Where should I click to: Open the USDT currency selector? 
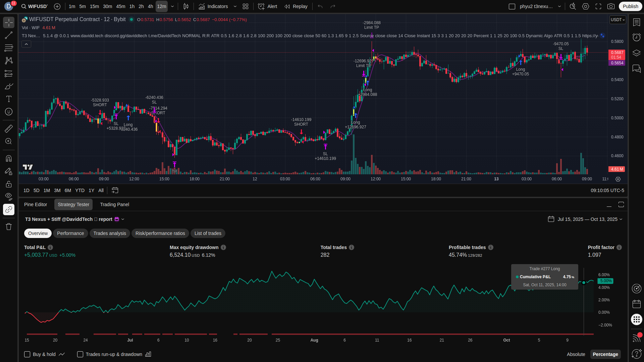click(618, 20)
